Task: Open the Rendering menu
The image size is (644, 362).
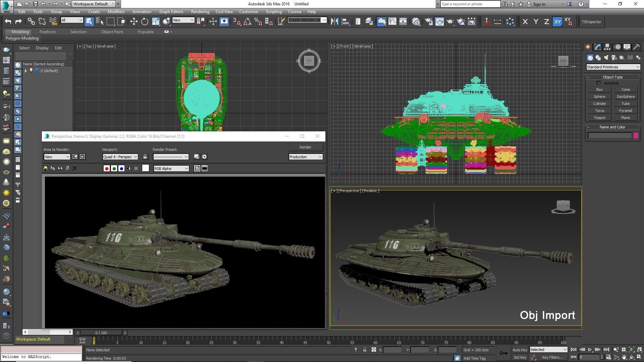Action: tap(200, 12)
